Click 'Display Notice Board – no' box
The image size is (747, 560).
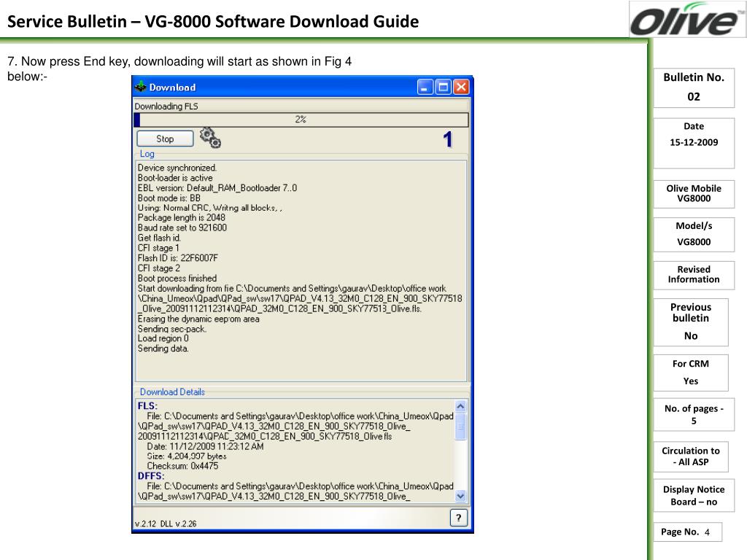[x=694, y=496]
